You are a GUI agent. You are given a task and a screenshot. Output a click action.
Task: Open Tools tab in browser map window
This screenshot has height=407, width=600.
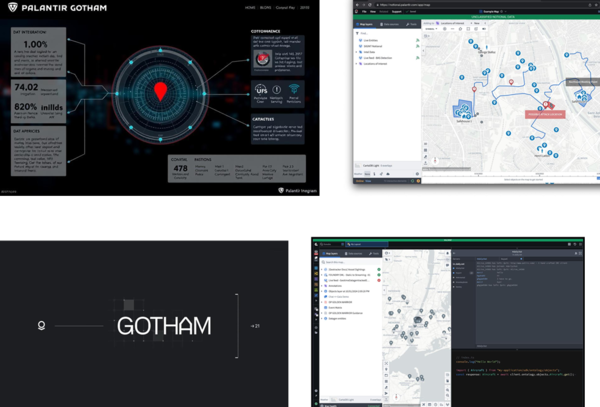411,24
